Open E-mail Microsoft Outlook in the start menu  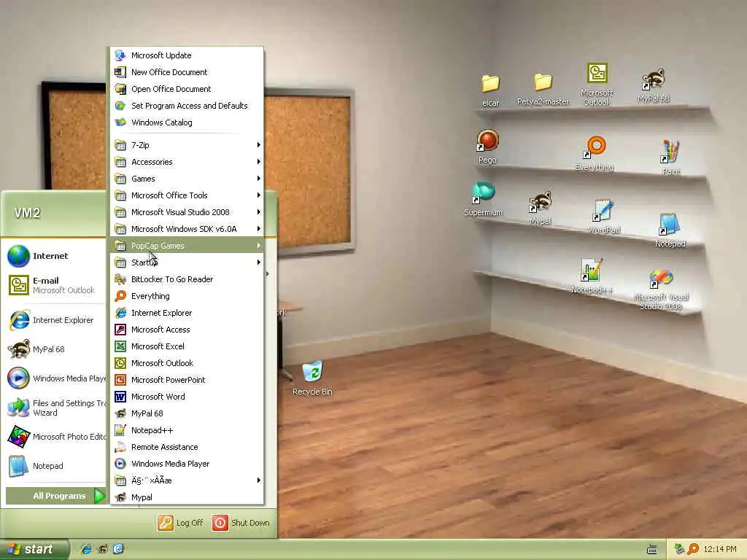click(54, 285)
